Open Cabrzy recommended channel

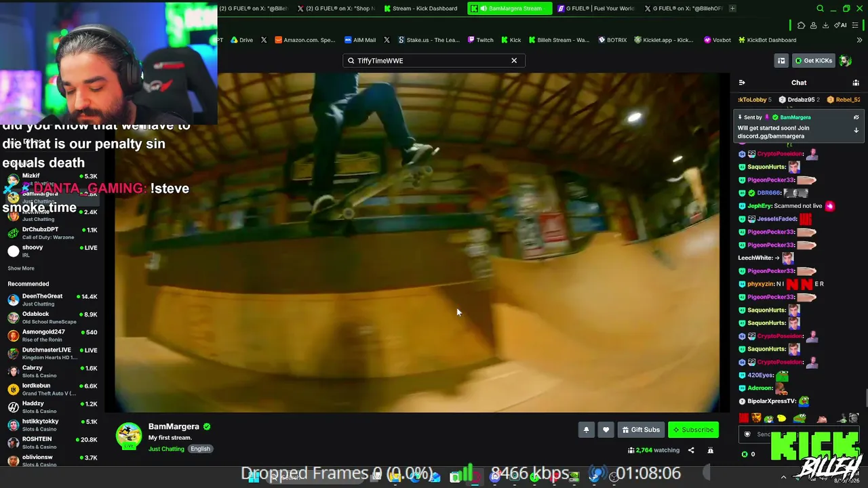pos(53,371)
